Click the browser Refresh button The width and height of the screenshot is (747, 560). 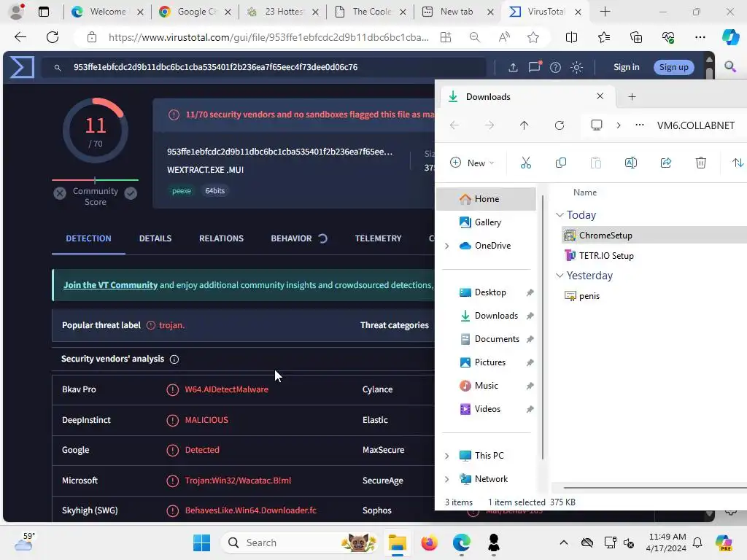[x=53, y=37]
